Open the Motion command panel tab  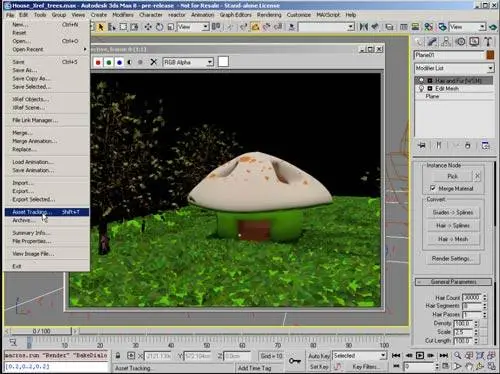click(460, 42)
